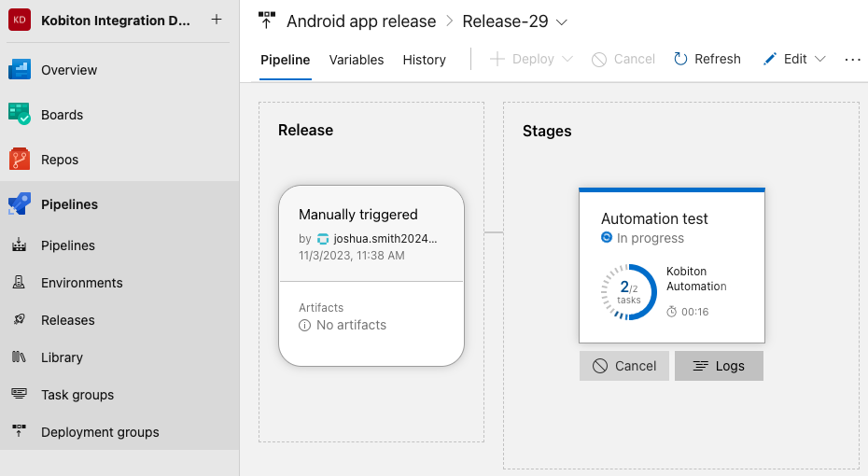Click the Task groups icon

tap(19, 394)
